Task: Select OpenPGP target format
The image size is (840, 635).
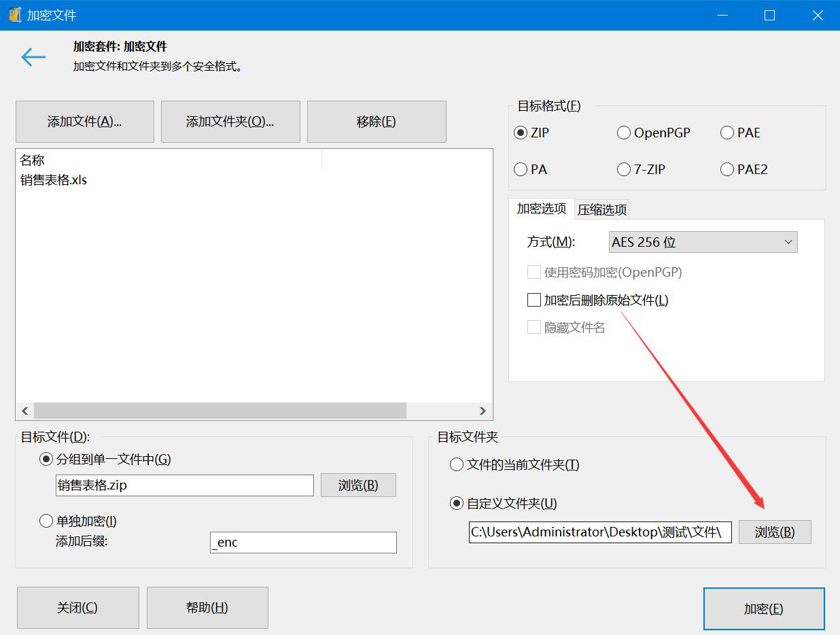Action: 653,133
